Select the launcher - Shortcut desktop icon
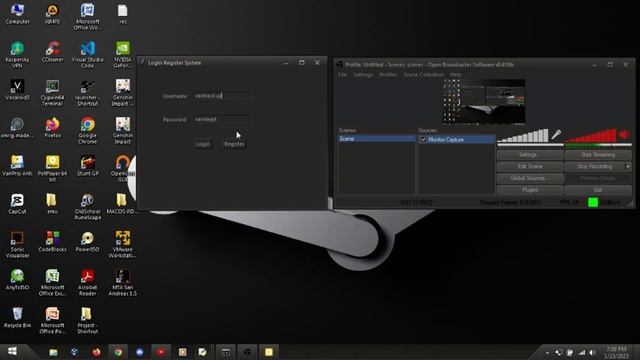 (87, 93)
